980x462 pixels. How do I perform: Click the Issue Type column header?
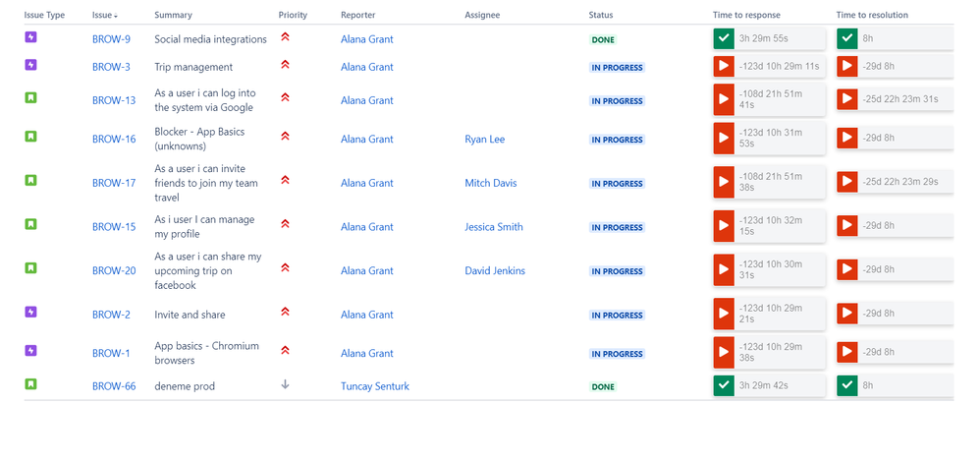44,15
